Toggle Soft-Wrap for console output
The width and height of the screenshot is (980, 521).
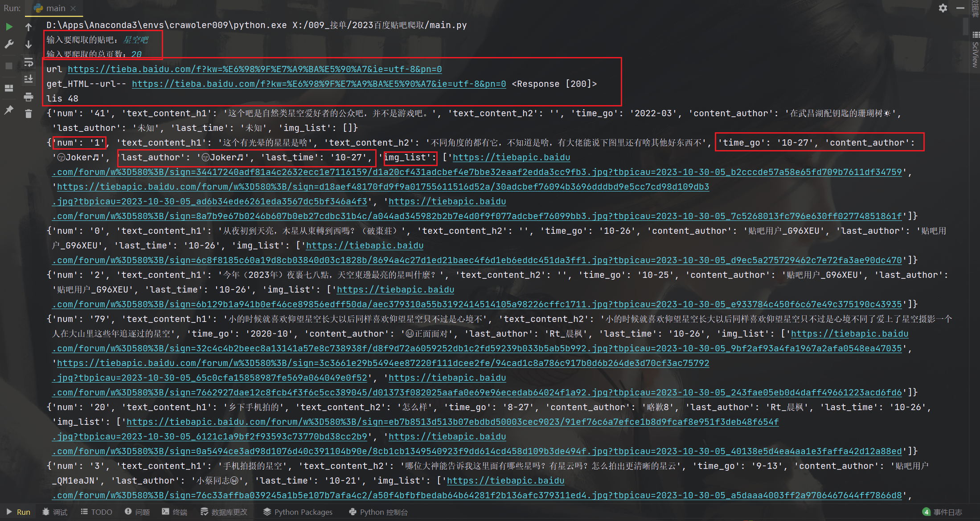tap(29, 62)
